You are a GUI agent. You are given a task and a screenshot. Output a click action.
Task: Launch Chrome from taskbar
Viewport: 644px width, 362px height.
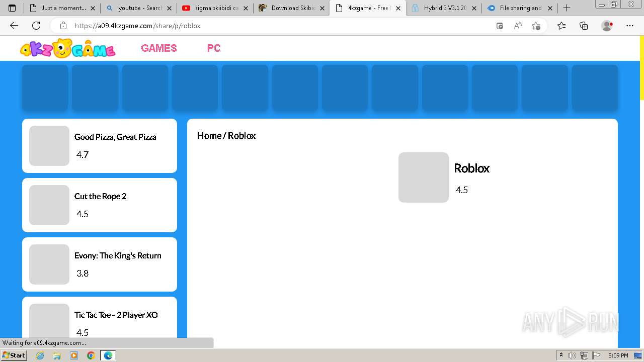[91, 355]
